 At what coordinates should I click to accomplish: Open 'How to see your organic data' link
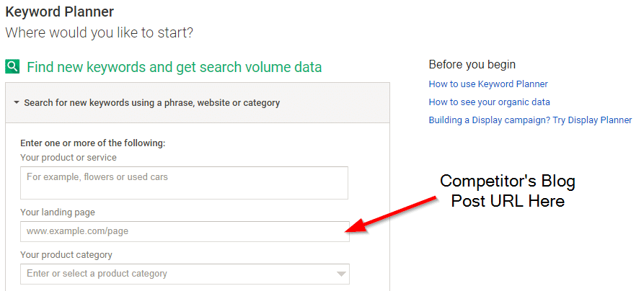tap(489, 102)
